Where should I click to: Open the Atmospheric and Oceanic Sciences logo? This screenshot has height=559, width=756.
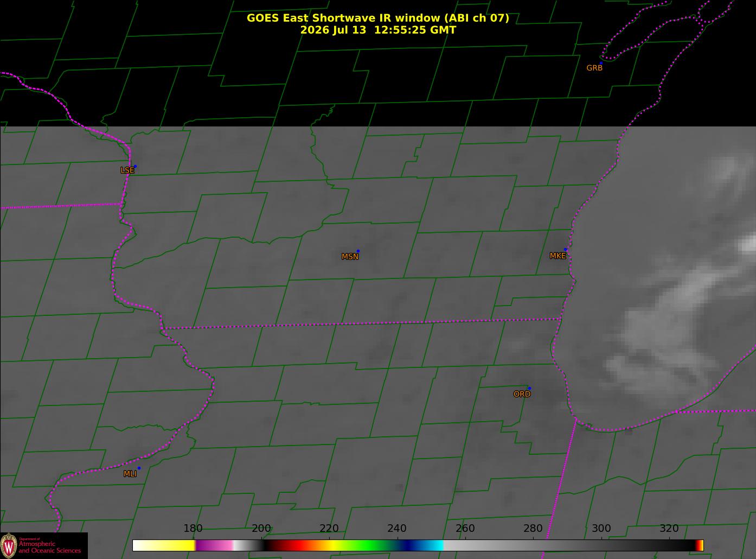click(44, 545)
